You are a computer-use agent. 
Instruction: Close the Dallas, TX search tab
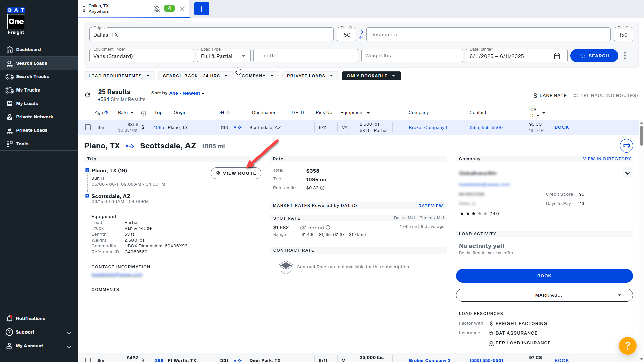pyautogui.click(x=182, y=9)
